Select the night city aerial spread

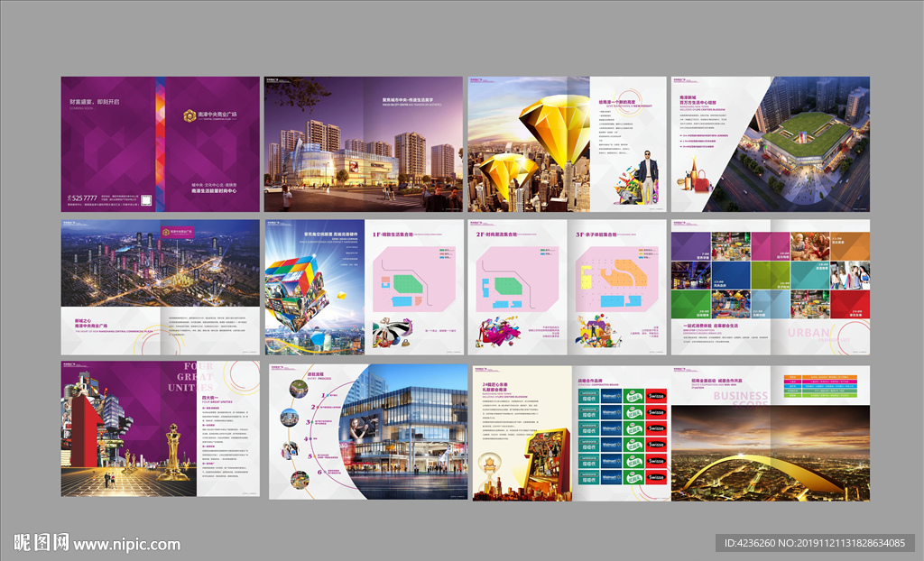161,288
